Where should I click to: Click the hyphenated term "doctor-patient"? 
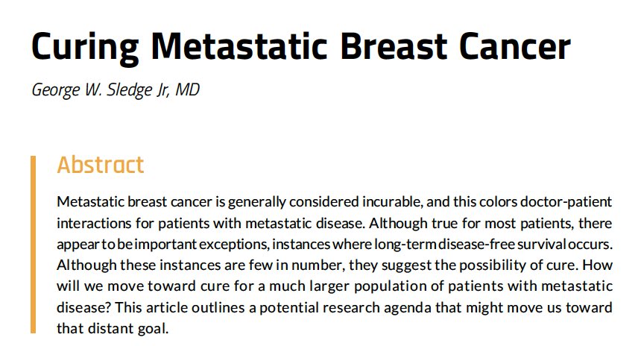pos(566,202)
